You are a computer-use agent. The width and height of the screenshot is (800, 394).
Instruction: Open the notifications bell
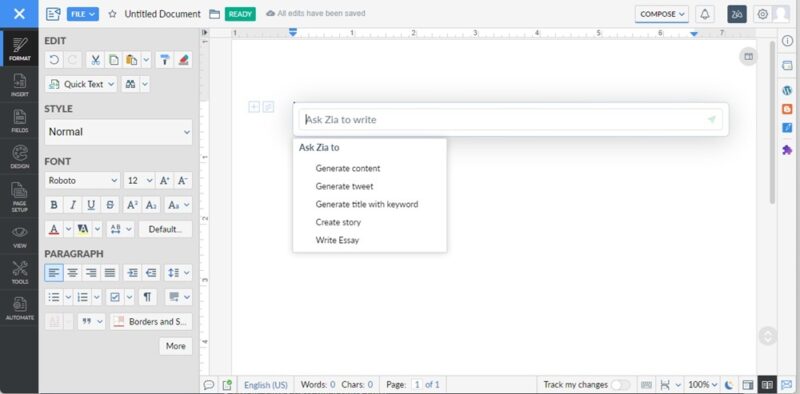(x=705, y=14)
